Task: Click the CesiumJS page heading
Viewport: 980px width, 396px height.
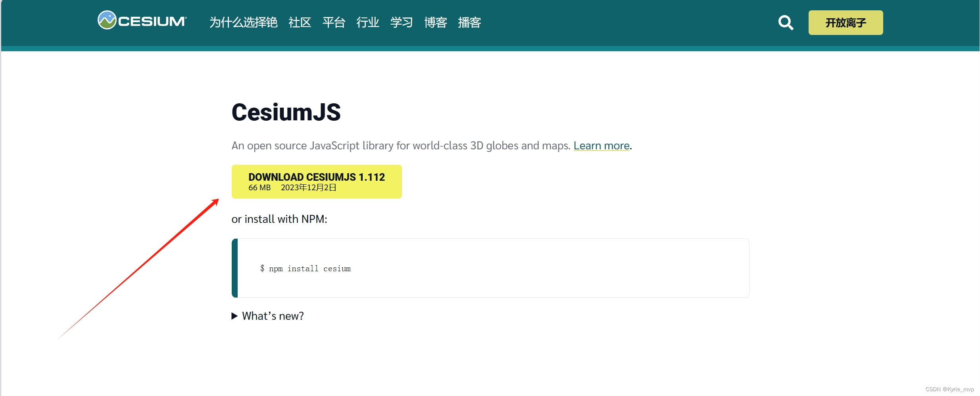Action: pyautogui.click(x=286, y=112)
